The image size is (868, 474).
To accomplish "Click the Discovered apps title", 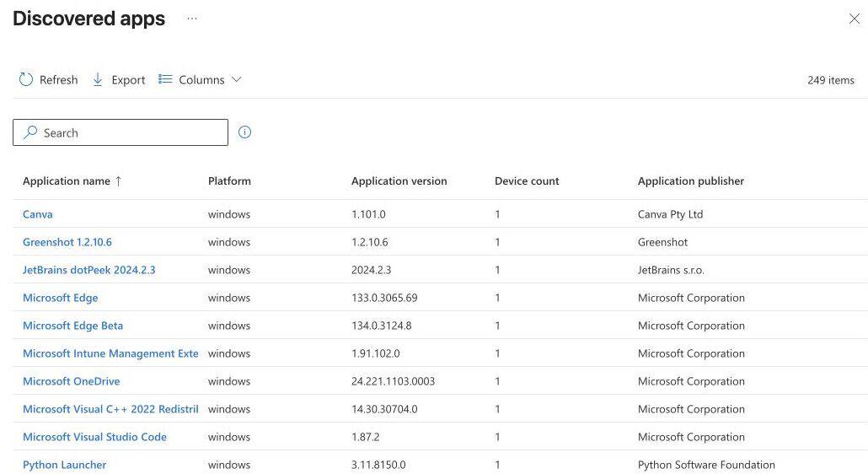I will click(88, 19).
